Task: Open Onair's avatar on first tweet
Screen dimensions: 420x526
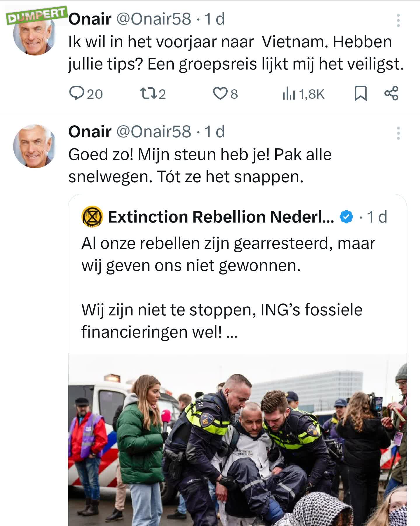Action: [x=34, y=34]
